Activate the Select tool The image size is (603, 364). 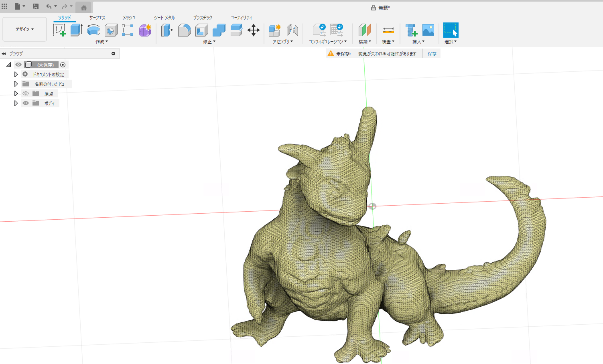point(451,30)
